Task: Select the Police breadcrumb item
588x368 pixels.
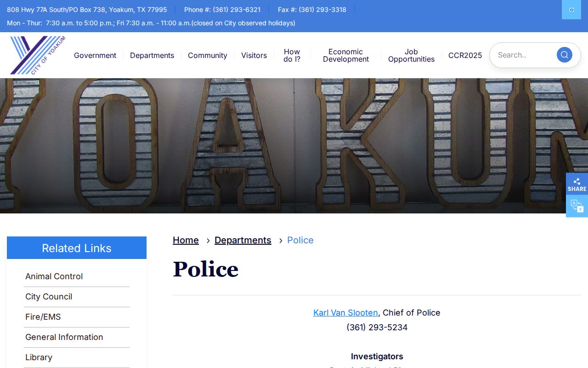Action: coord(300,240)
